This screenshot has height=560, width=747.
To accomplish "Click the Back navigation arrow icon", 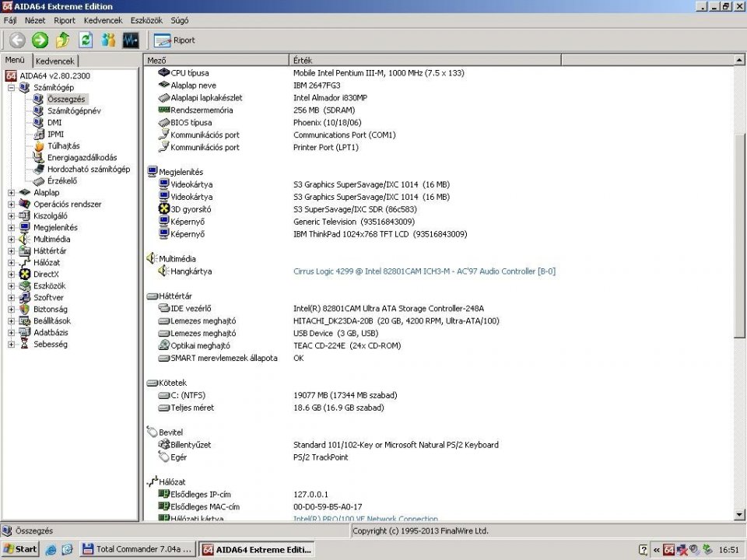I will pyautogui.click(x=17, y=40).
